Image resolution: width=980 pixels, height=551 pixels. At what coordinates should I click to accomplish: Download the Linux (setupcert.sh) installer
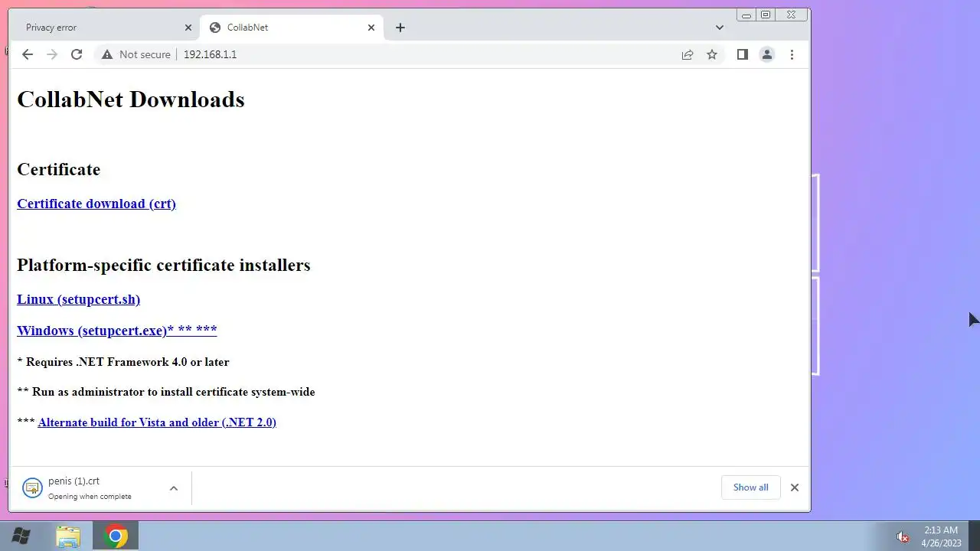(78, 299)
